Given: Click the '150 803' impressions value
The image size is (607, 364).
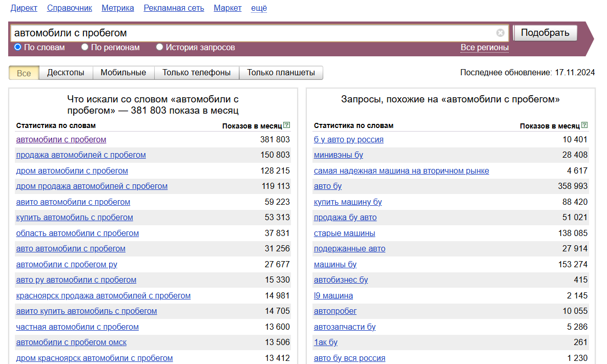Looking at the screenshot, I should click(x=275, y=155).
